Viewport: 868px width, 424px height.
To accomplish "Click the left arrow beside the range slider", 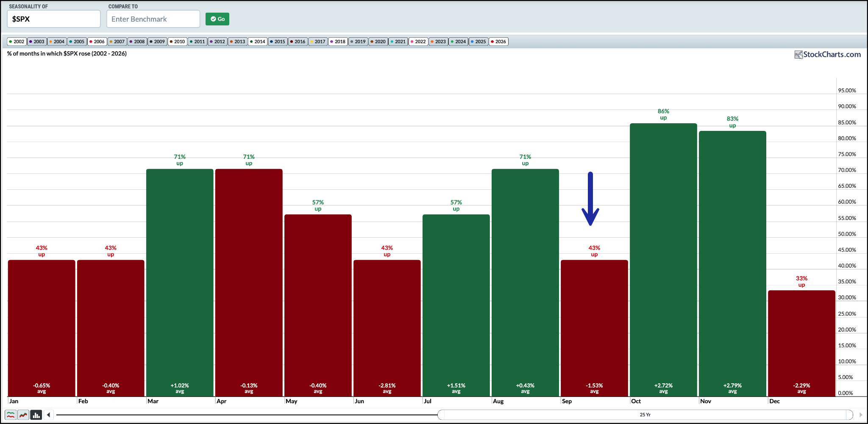I will [49, 415].
